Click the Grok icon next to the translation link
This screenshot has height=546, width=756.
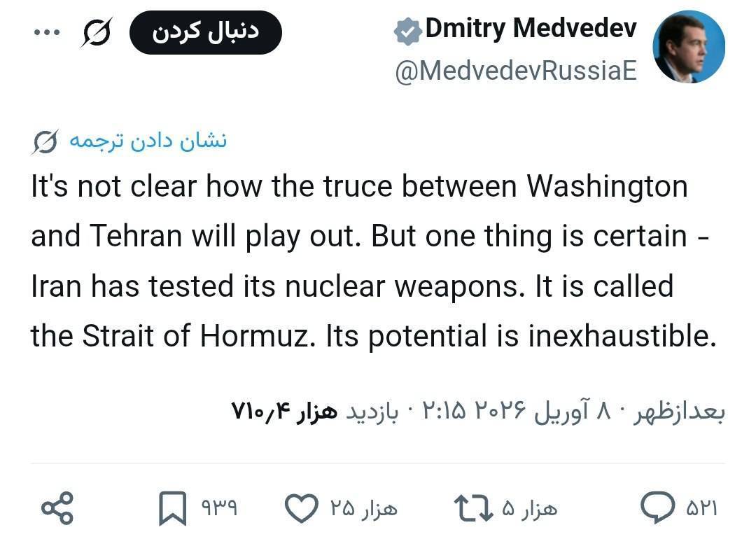tap(44, 142)
